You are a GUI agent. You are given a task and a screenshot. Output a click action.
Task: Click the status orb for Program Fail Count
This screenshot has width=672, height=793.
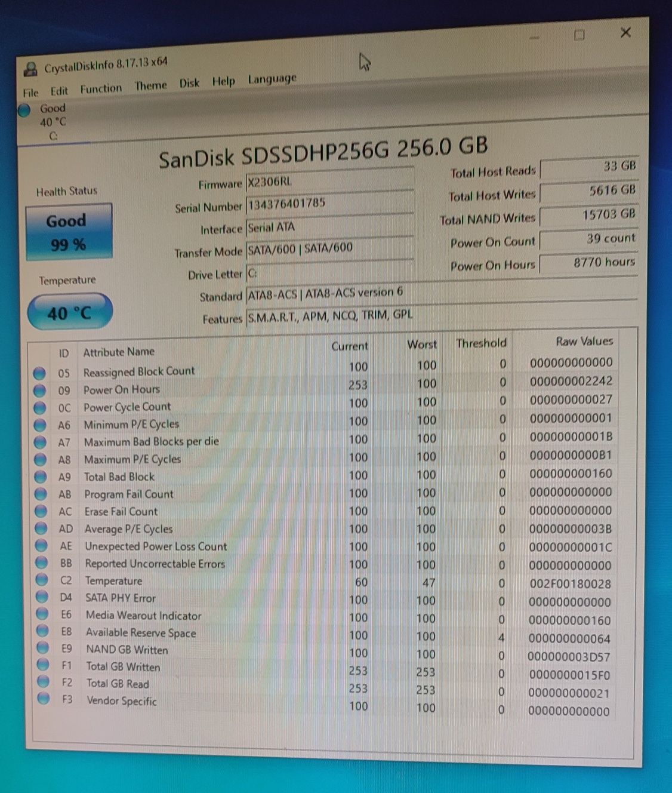[x=41, y=494]
